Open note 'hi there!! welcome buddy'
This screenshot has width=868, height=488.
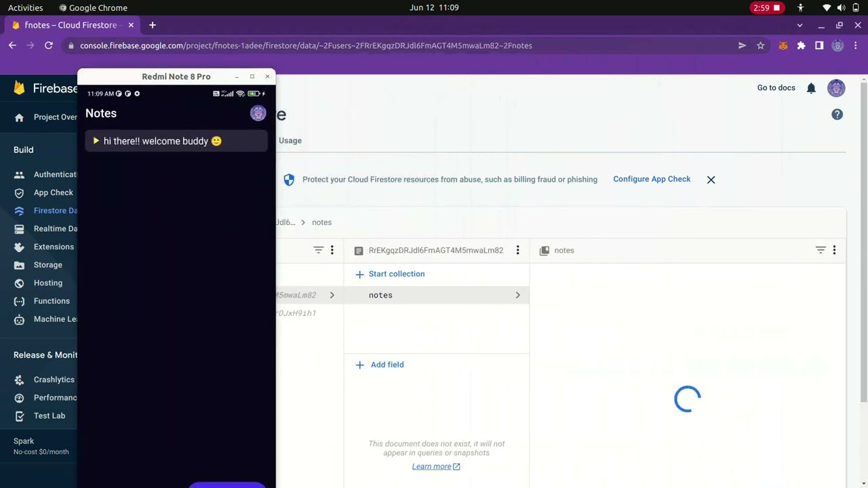coord(176,141)
